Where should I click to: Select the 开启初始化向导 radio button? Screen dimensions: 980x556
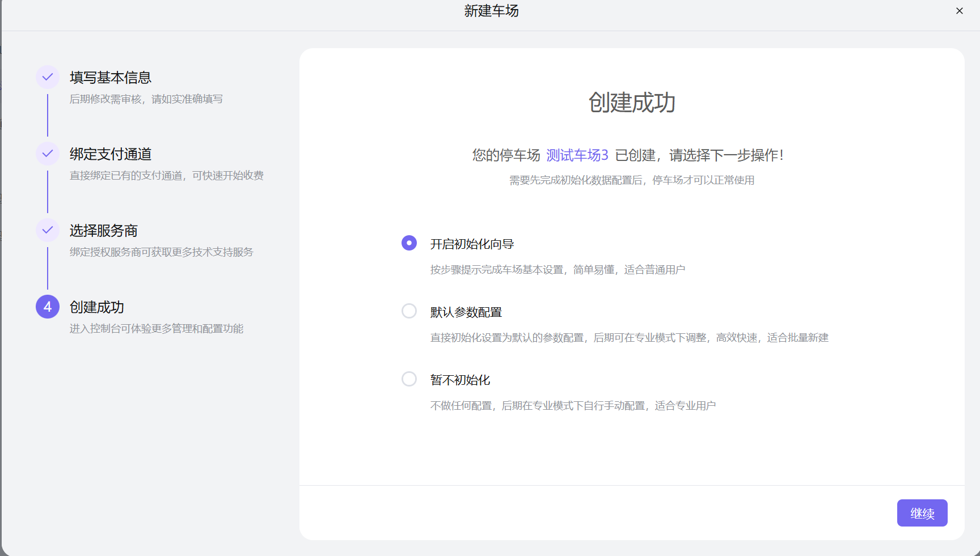pos(409,243)
